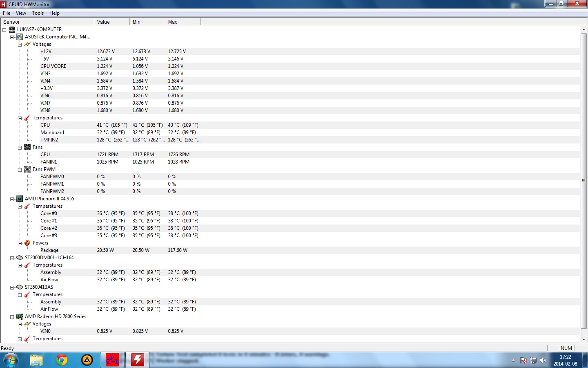Select the CPU VCORE row label

pos(53,66)
